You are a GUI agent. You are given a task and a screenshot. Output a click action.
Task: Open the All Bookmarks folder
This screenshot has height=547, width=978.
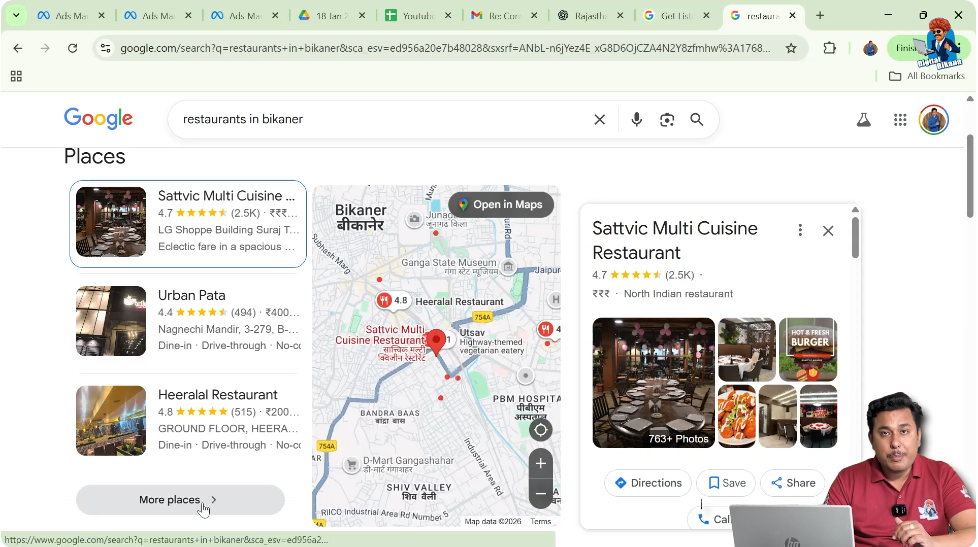pos(927,76)
